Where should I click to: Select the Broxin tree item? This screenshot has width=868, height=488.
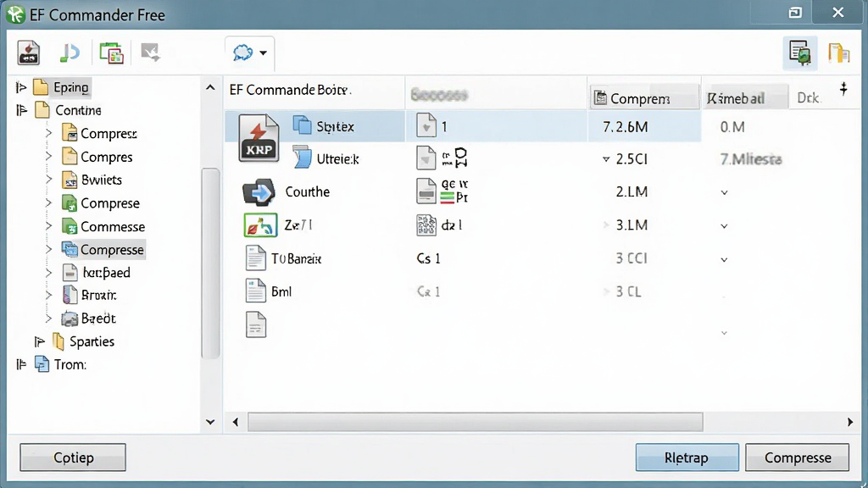(x=98, y=296)
